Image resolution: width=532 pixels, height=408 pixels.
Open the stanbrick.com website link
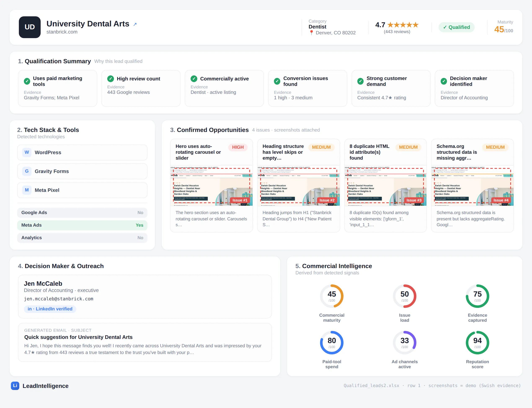62,32
